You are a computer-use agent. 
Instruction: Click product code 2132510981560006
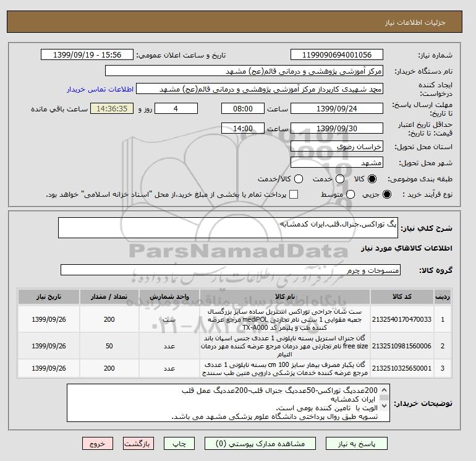(402, 346)
